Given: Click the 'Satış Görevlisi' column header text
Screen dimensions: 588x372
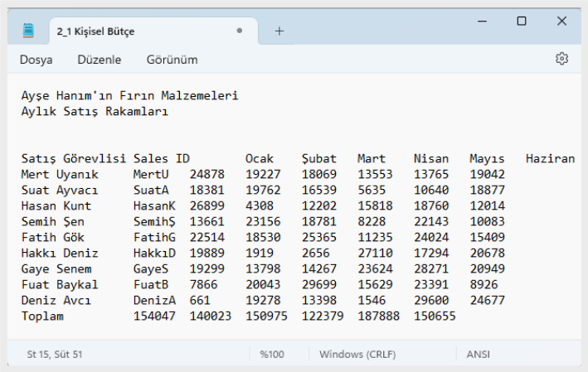Looking at the screenshot, I should 74,158.
